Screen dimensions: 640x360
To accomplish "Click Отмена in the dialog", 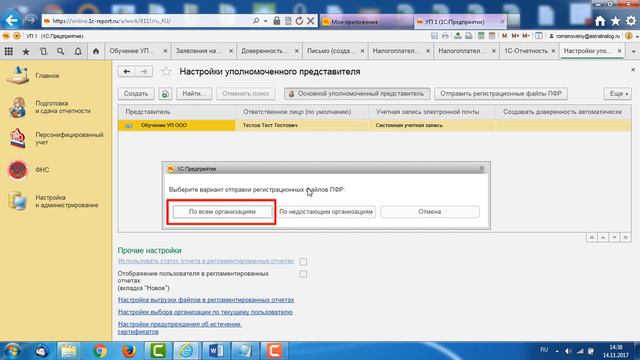I will 430,212.
